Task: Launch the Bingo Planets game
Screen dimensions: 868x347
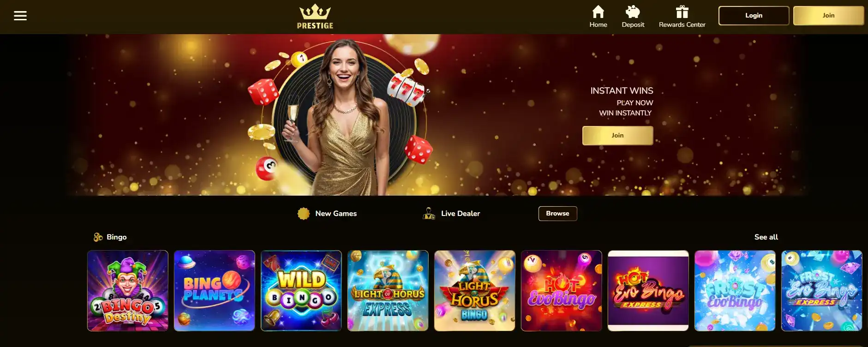Action: (x=215, y=291)
